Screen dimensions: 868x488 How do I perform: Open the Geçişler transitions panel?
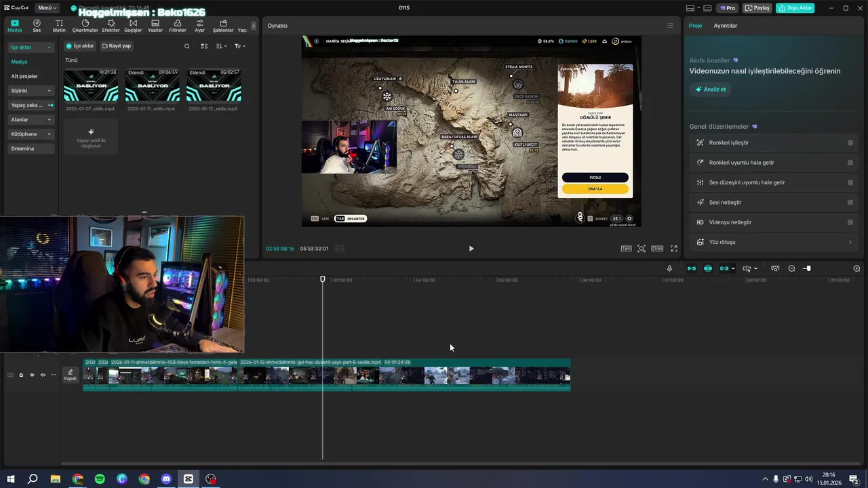tap(133, 26)
